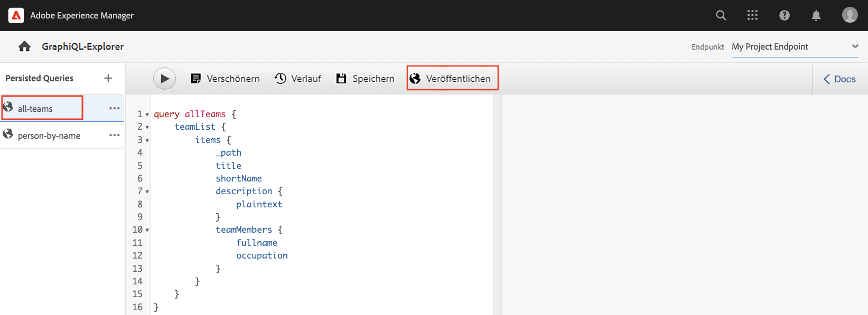This screenshot has height=315, width=868.
Task: Collapse line 7 description fold arrow
Action: (x=147, y=192)
